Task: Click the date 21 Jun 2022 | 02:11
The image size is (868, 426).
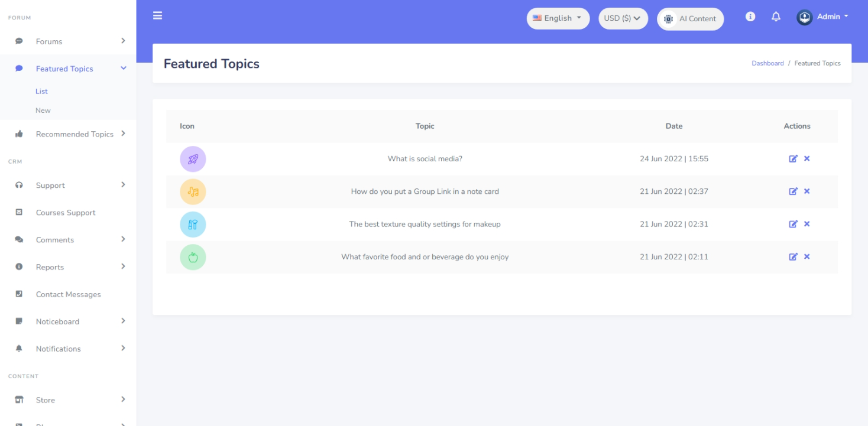Action: click(674, 257)
